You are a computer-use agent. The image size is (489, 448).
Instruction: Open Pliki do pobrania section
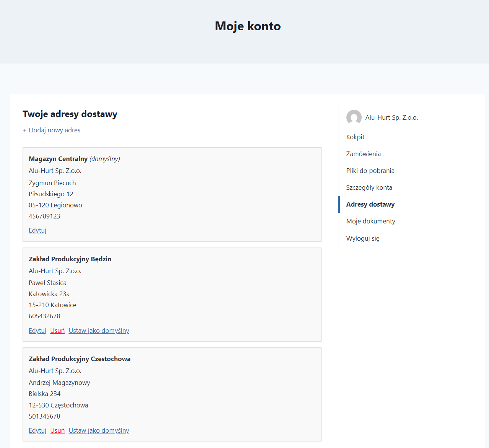(x=370, y=171)
